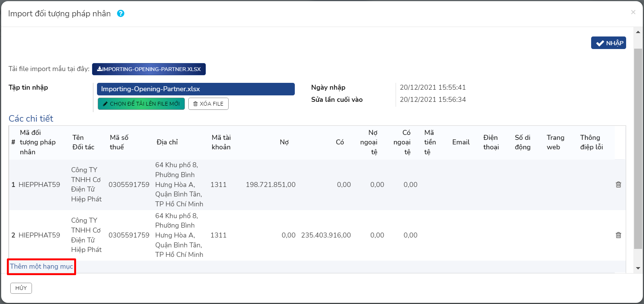Click Thêm một hạng mục link
Viewport: 644px width, 304px height.
(41, 266)
